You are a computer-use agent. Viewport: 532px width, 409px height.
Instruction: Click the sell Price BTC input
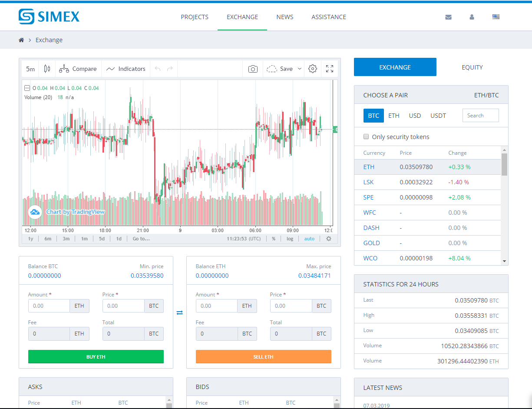pyautogui.click(x=291, y=306)
